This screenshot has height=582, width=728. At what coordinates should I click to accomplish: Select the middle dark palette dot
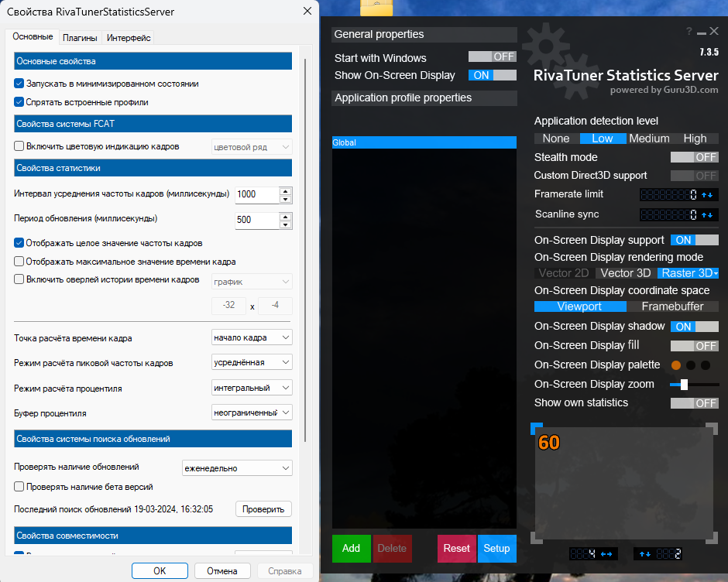click(x=691, y=365)
